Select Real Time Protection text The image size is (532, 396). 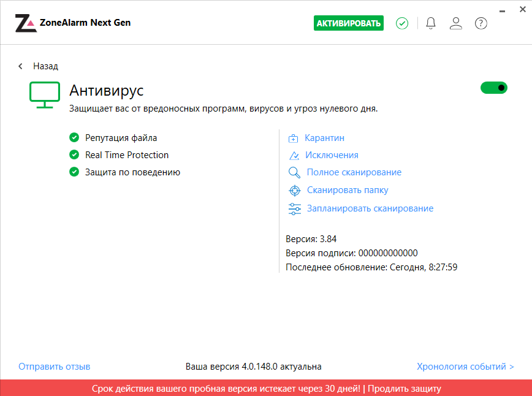point(126,154)
